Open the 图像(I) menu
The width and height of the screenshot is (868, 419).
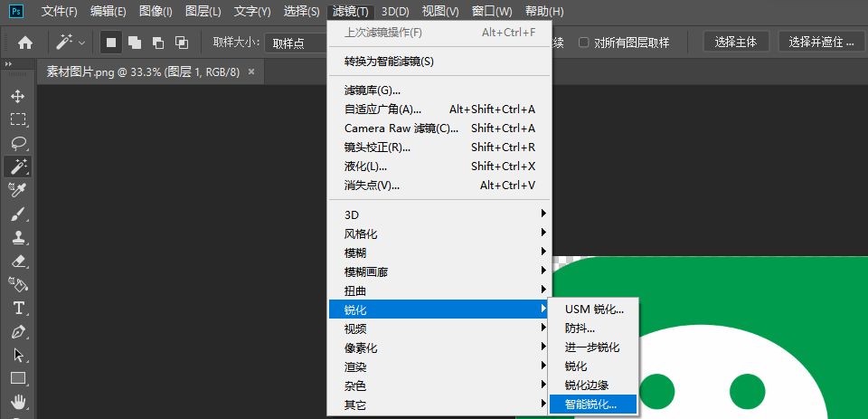pyautogui.click(x=156, y=11)
